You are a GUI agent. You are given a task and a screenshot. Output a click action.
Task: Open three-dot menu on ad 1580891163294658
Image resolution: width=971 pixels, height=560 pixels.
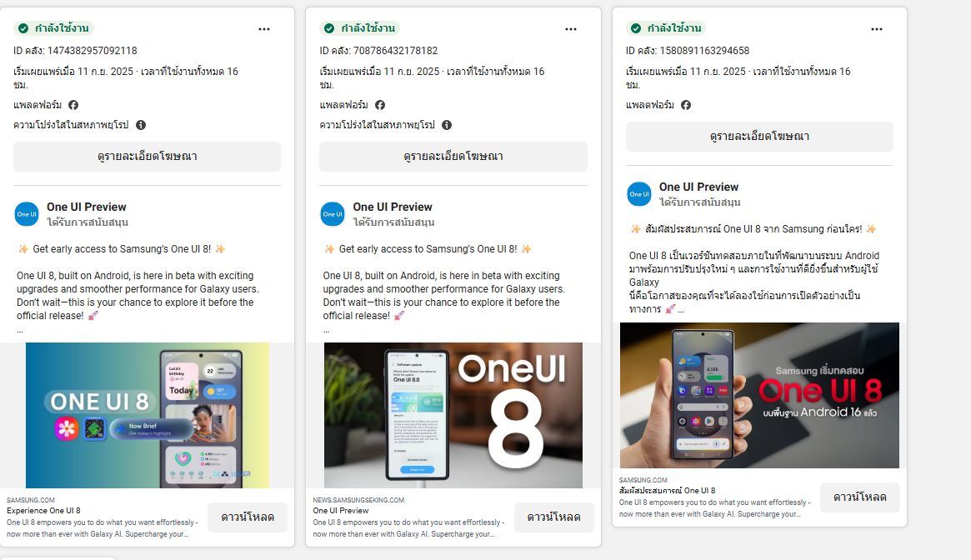tap(877, 29)
